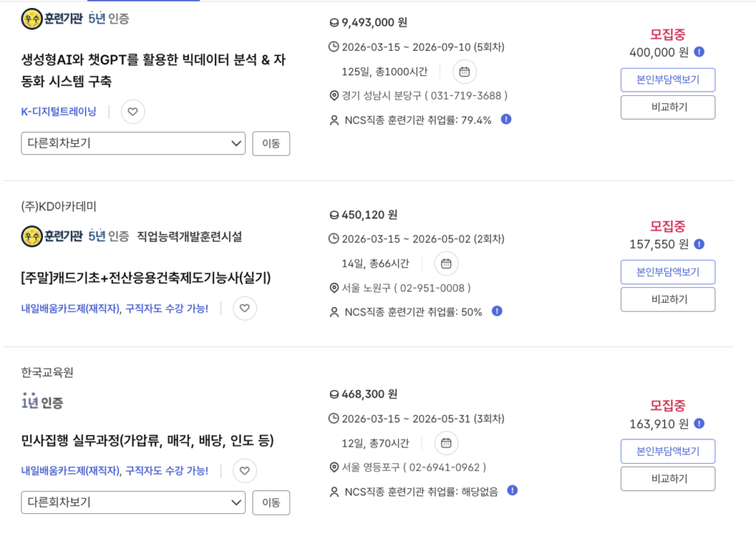Click the 이동 button next to the top dropdown
Viewport: 756px width, 539px height.
click(271, 143)
